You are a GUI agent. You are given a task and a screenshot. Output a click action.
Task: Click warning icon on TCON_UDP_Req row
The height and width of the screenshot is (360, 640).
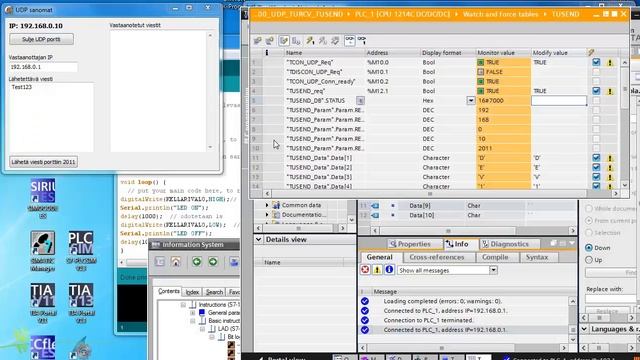click(610, 62)
